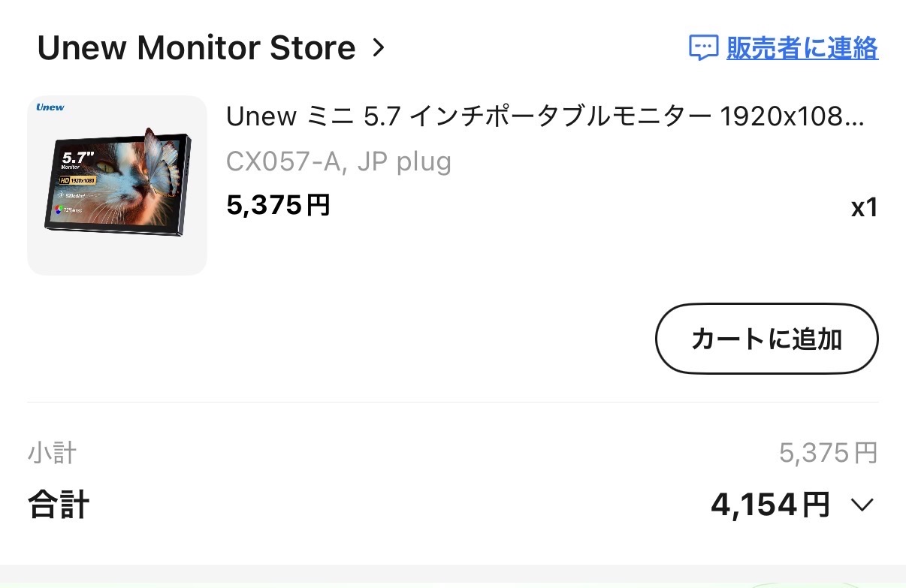The height and width of the screenshot is (588, 906).
Task: Open the Unew Monitor Store page
Action: pyautogui.click(x=196, y=48)
